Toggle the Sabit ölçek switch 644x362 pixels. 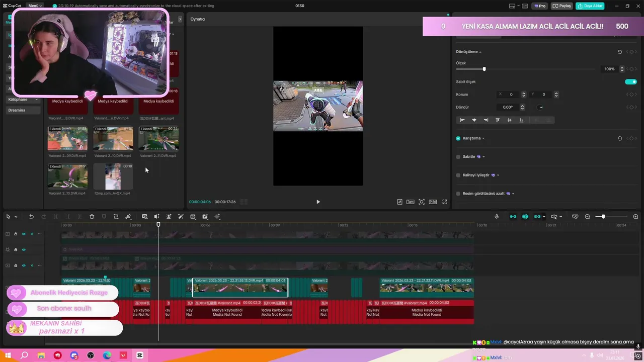(x=631, y=81)
